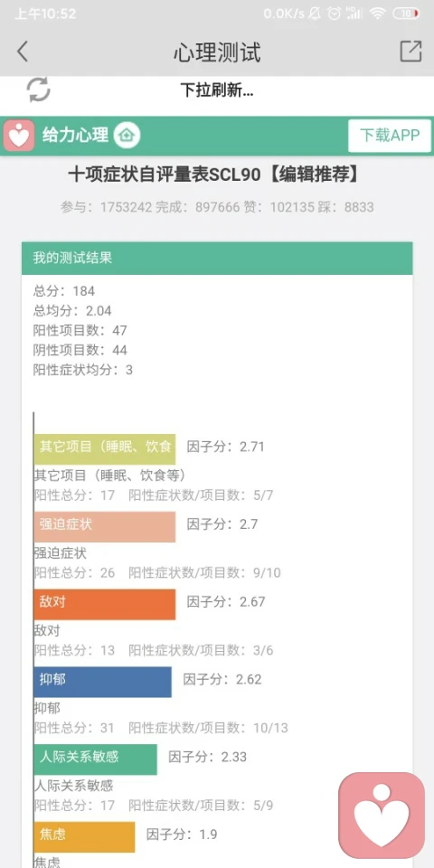This screenshot has height=868, width=434.
Task: Tap the blue 抑郁 bar
Action: click(103, 682)
